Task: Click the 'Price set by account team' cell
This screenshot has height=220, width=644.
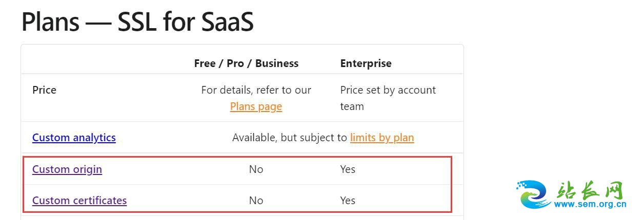Action: click(x=388, y=98)
